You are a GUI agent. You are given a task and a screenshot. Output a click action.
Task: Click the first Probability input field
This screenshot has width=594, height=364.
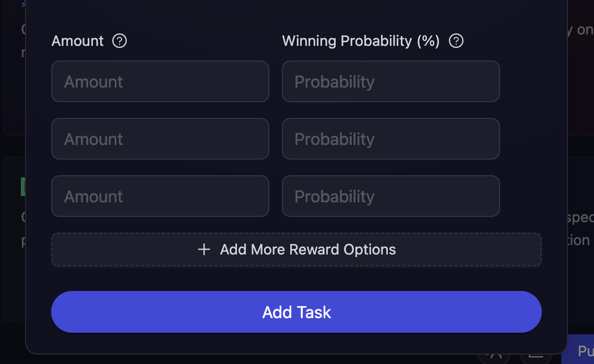[x=390, y=81]
